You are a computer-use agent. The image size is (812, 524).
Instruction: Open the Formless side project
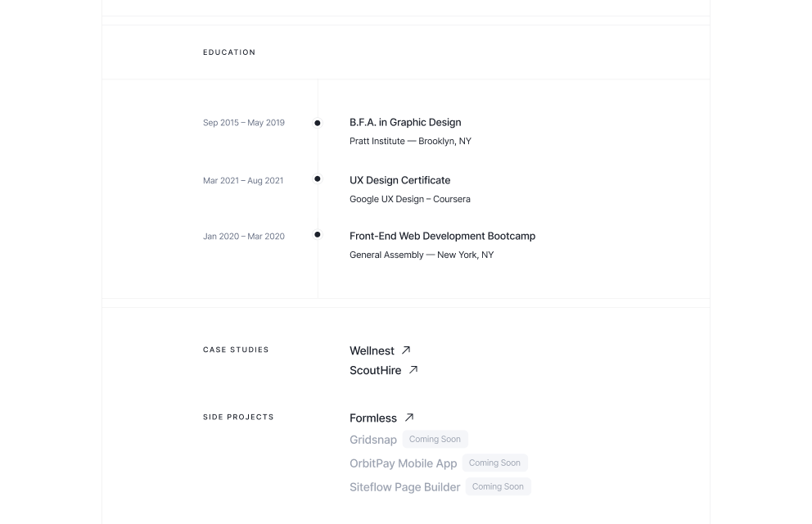point(373,418)
